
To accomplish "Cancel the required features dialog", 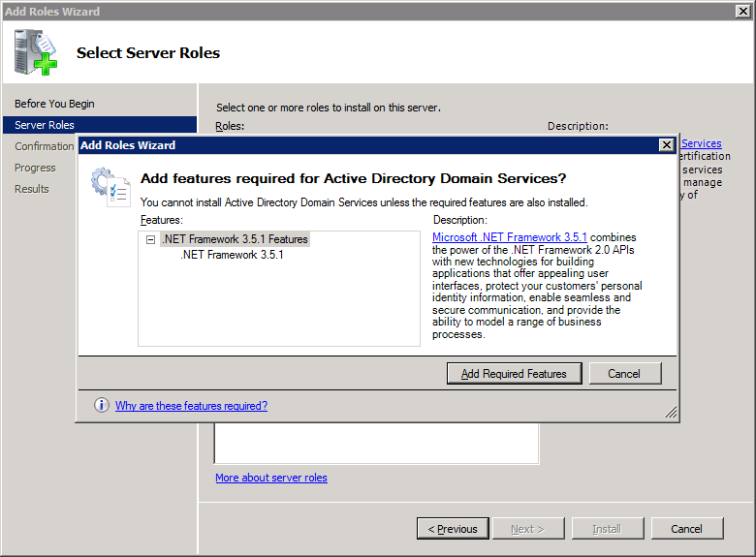I will click(x=624, y=373).
